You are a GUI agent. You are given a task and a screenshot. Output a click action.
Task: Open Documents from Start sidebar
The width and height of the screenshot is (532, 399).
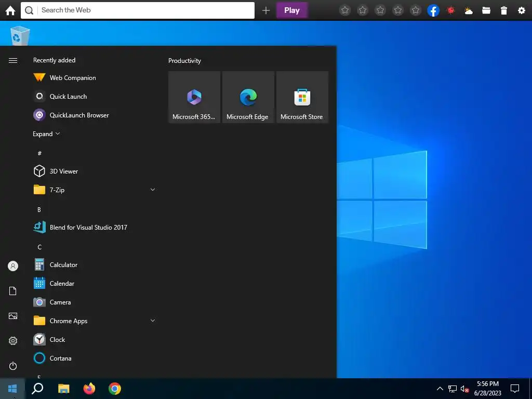[13, 291]
